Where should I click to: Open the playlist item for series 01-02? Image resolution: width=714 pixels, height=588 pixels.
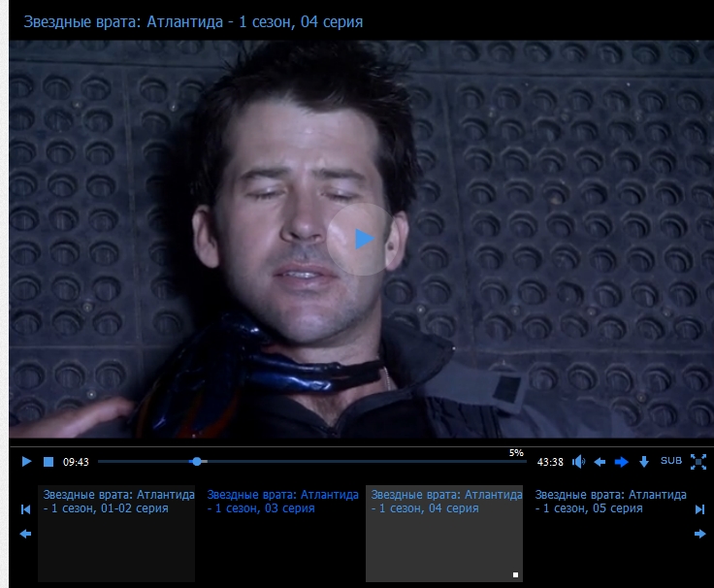[x=116, y=534]
